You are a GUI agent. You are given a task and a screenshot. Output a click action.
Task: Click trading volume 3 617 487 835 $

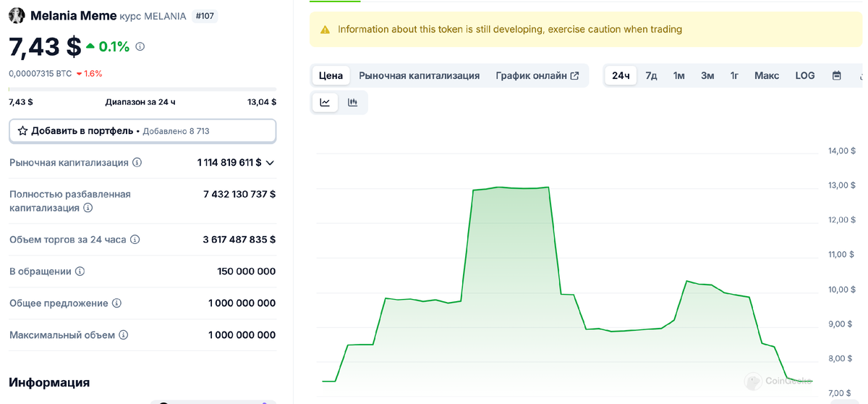click(x=239, y=240)
